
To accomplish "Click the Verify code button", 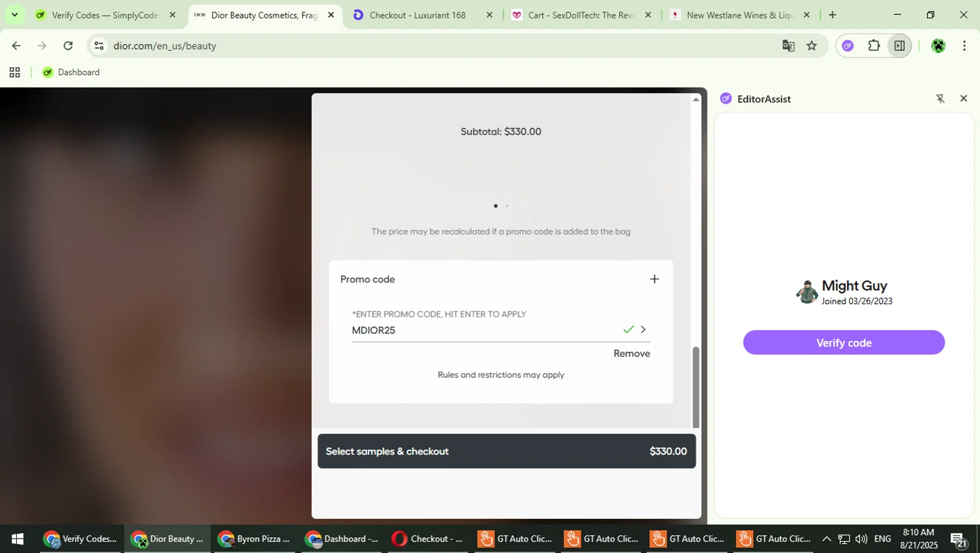I will pyautogui.click(x=843, y=343).
